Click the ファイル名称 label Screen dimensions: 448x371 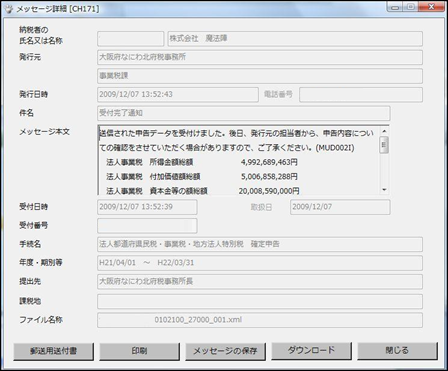point(41,320)
